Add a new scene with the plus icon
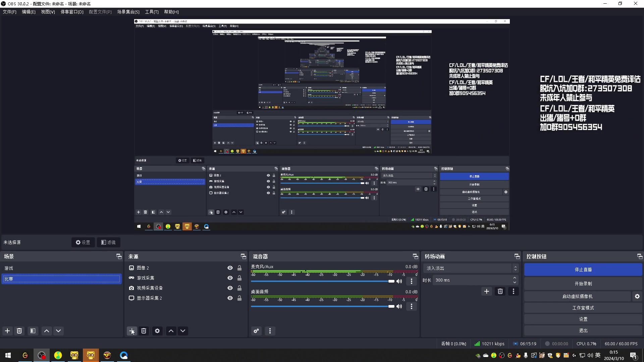The width and height of the screenshot is (644, 362). [7, 331]
